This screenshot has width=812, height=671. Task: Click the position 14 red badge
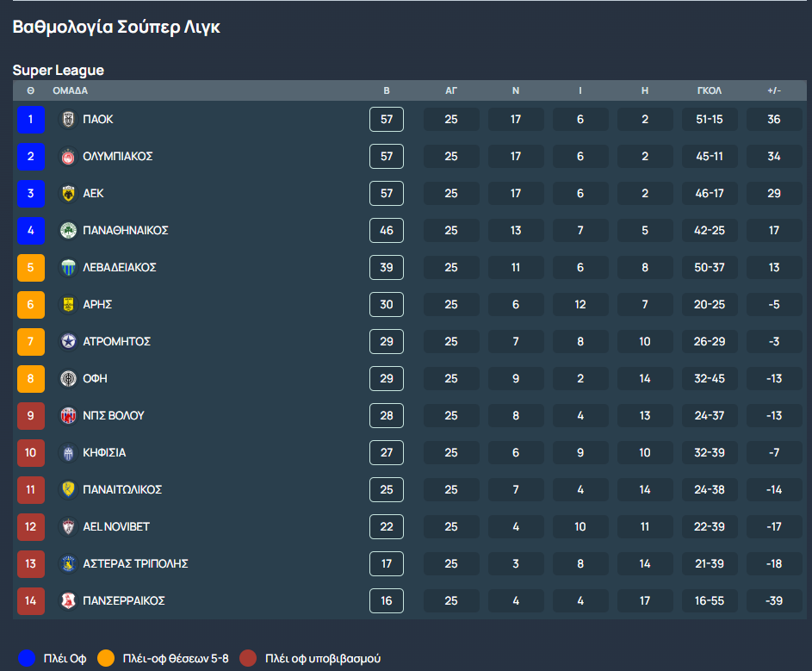coord(30,601)
